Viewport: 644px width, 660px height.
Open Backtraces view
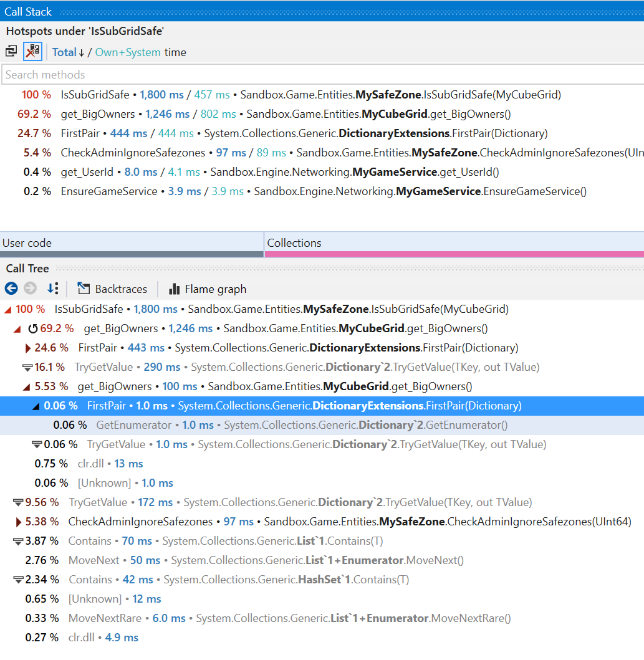pyautogui.click(x=112, y=289)
